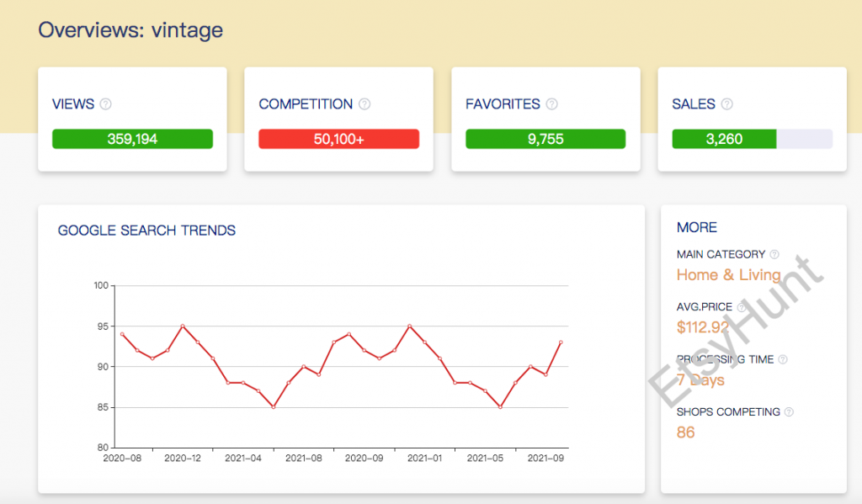This screenshot has height=504, width=862.
Task: Click the question mark beside FAVORITES
Action: tap(551, 104)
